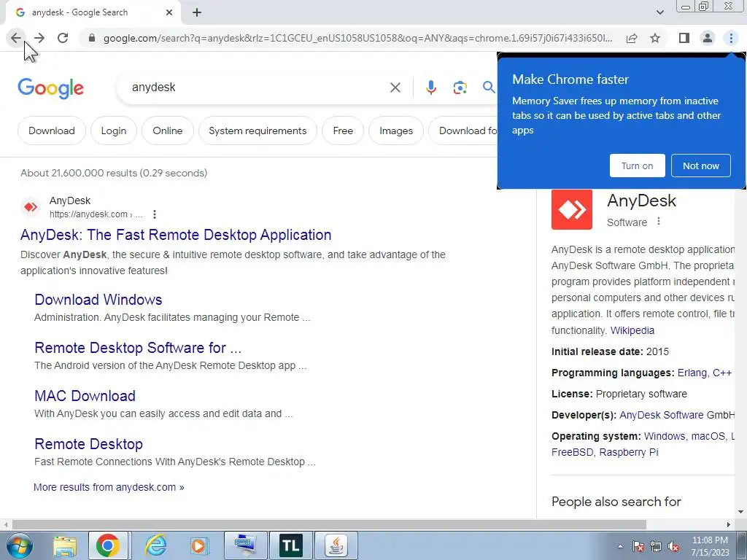Open the Windows operating system link
The width and height of the screenshot is (747, 560).
pyautogui.click(x=665, y=436)
